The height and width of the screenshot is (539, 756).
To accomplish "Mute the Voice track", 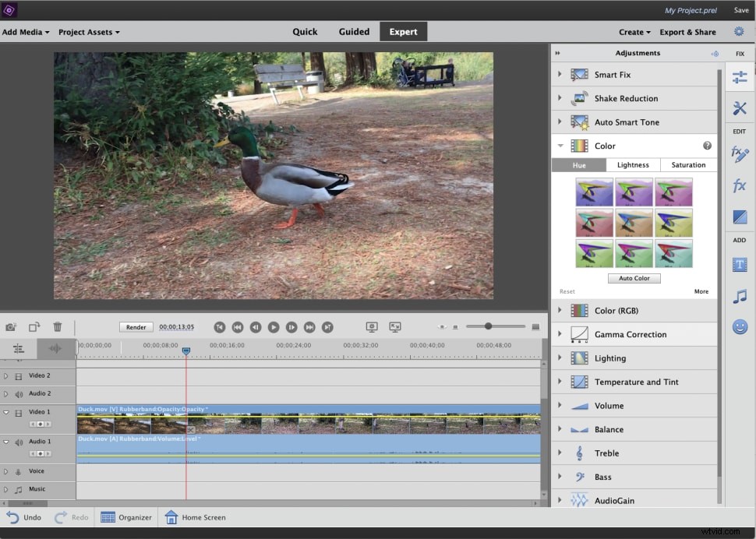I will click(17, 471).
